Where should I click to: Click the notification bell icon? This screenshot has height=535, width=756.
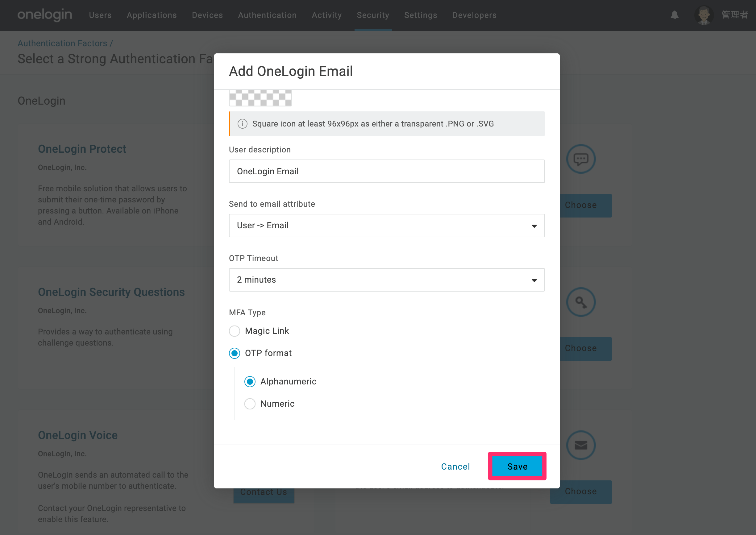point(674,15)
